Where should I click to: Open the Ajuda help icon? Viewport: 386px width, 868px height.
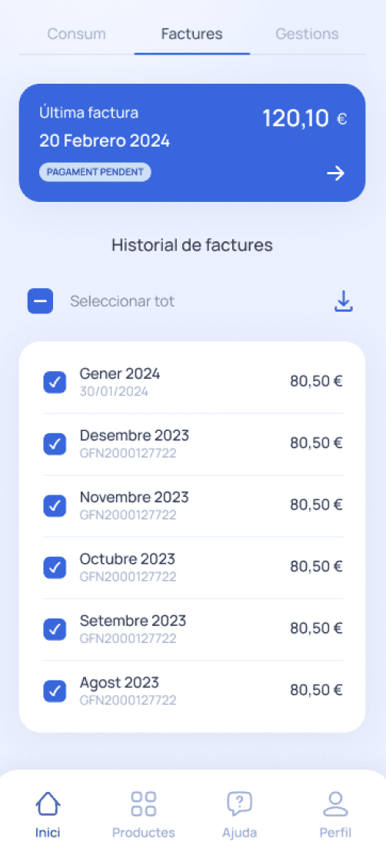pos(239,803)
